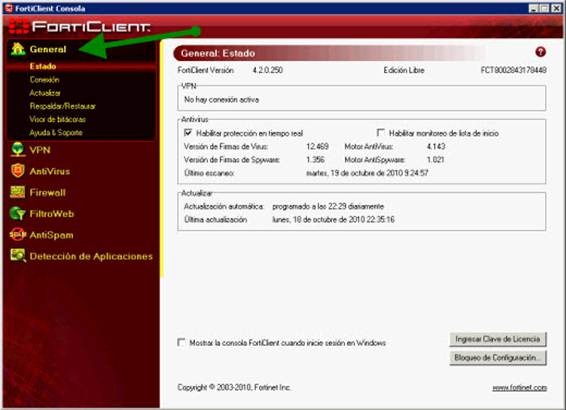Toggle Habilitar protección en tiempo real
Viewport: 566px width, 410px height.
coord(188,133)
